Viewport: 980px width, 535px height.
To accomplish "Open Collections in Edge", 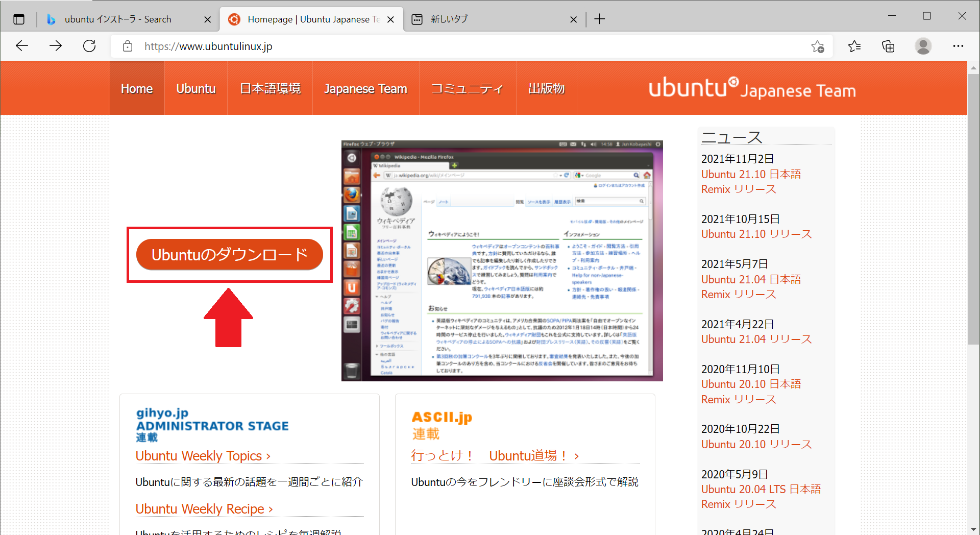I will coord(888,46).
